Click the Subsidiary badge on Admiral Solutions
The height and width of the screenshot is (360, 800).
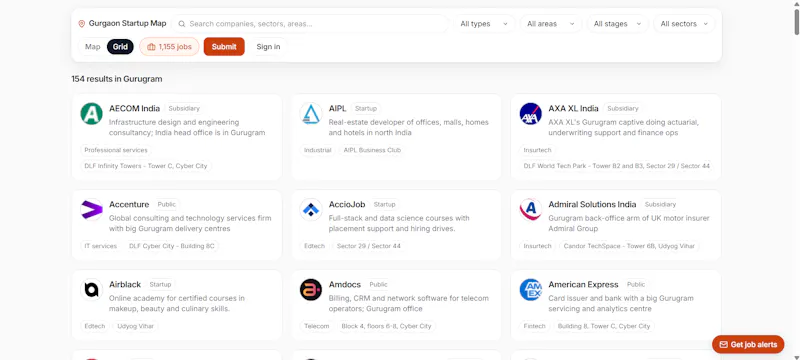point(660,204)
